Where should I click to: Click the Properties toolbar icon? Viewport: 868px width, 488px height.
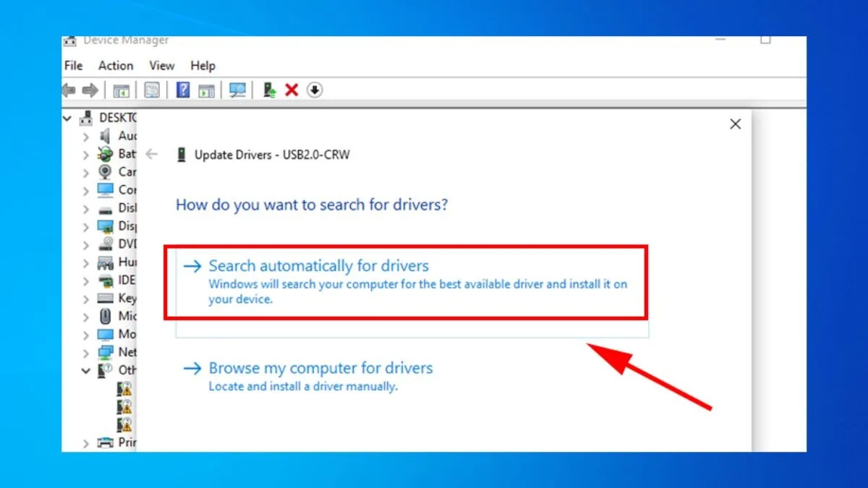152,90
